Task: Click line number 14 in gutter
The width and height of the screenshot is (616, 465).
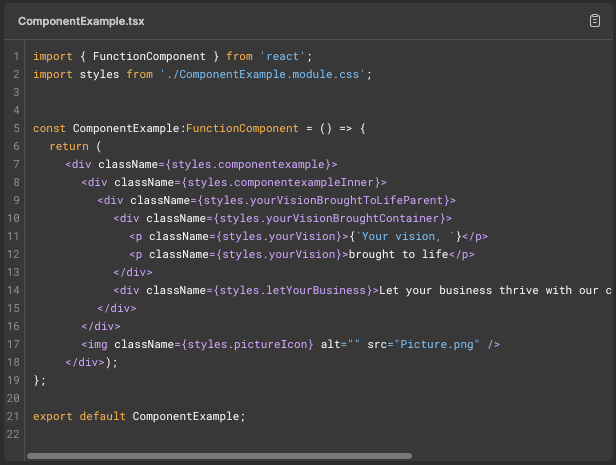Action: [13, 290]
